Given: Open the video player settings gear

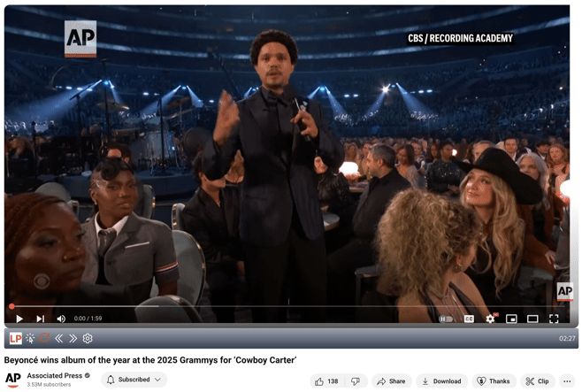Looking at the screenshot, I should (490, 319).
